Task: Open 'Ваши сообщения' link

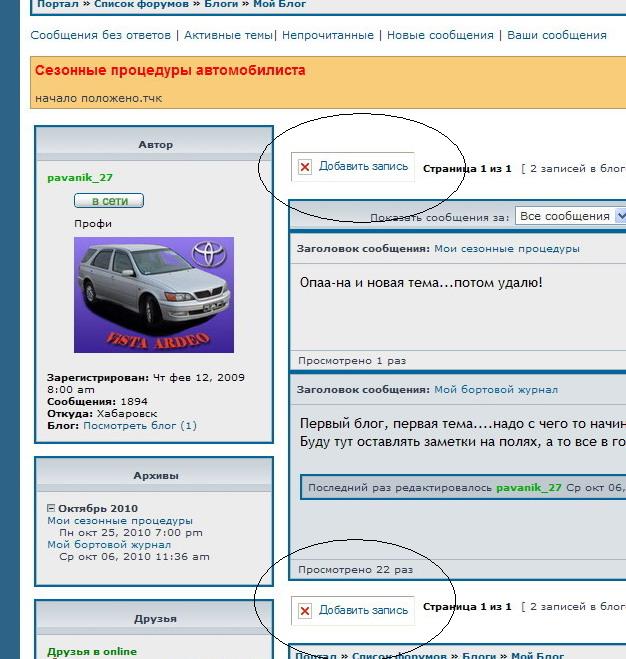Action: (556, 35)
